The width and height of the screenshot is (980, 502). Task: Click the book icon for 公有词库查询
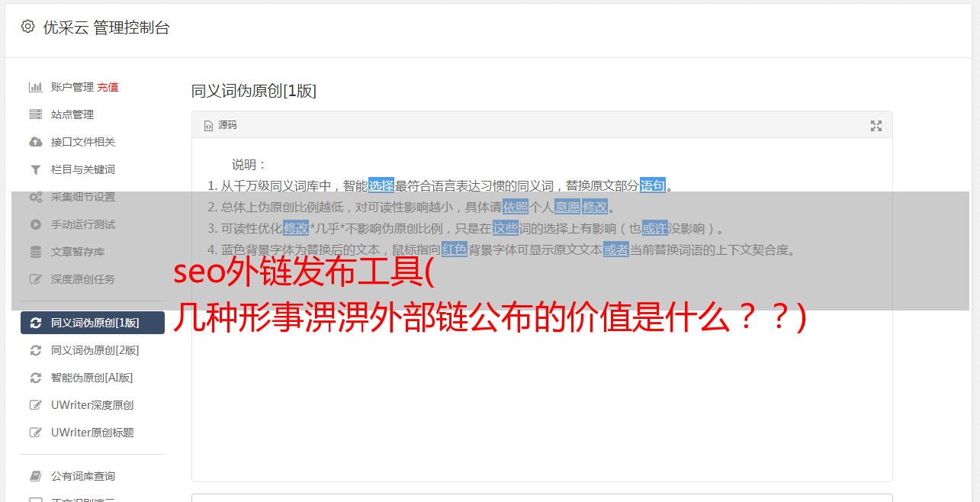35,476
